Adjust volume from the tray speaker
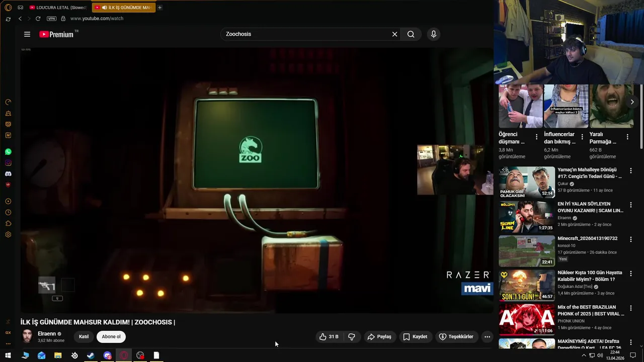The height and width of the screenshot is (362, 644). [600, 355]
